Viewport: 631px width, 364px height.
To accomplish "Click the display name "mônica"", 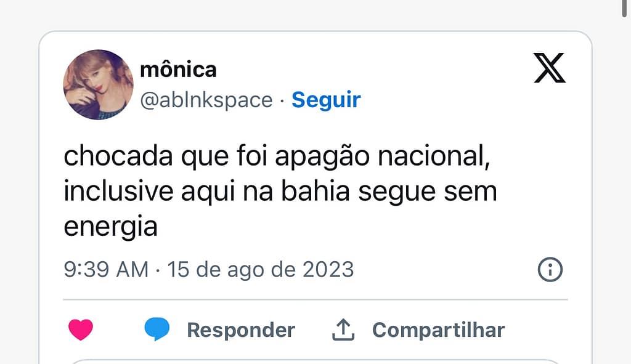I will pos(179,70).
